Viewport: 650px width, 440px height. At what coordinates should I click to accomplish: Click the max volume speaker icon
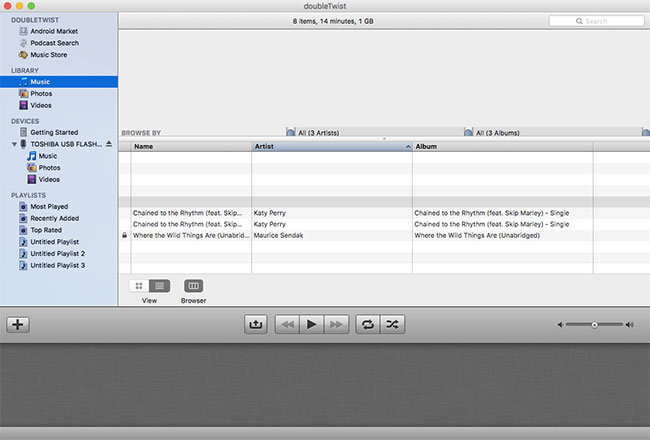[630, 325]
